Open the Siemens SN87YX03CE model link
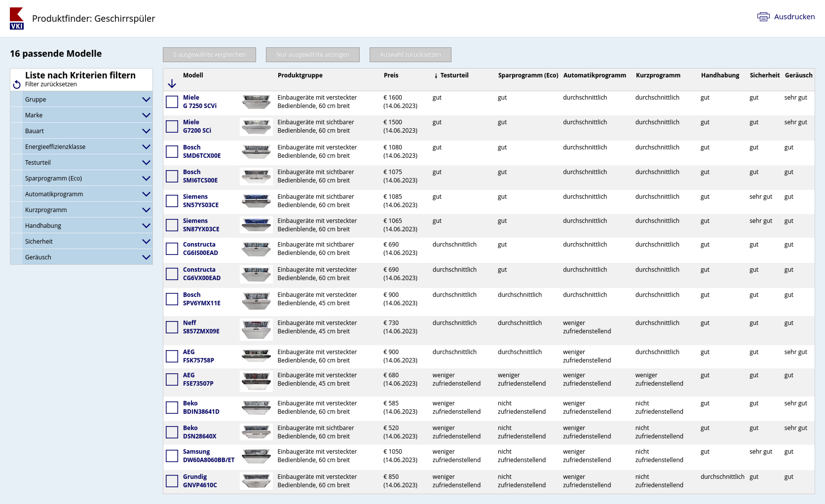 point(201,225)
